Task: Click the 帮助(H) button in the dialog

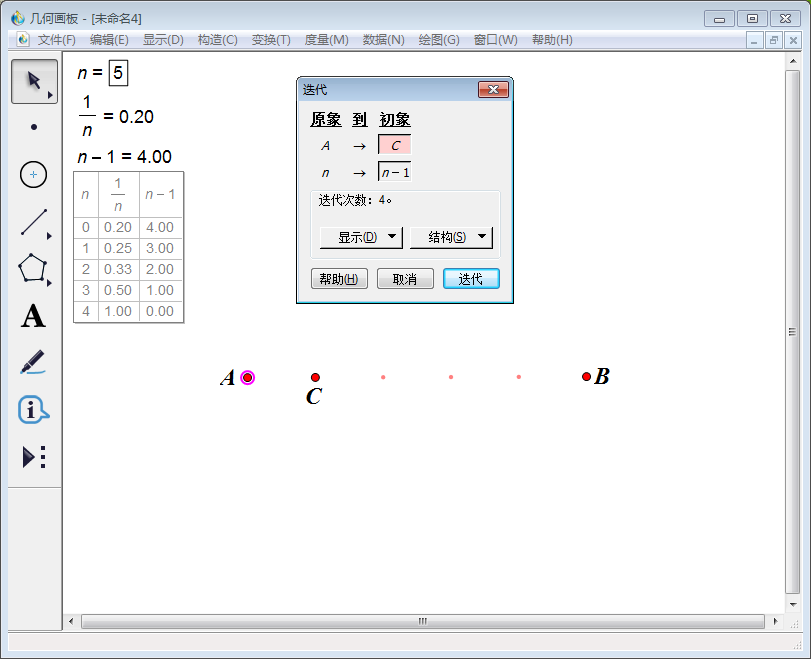Action: [x=339, y=279]
